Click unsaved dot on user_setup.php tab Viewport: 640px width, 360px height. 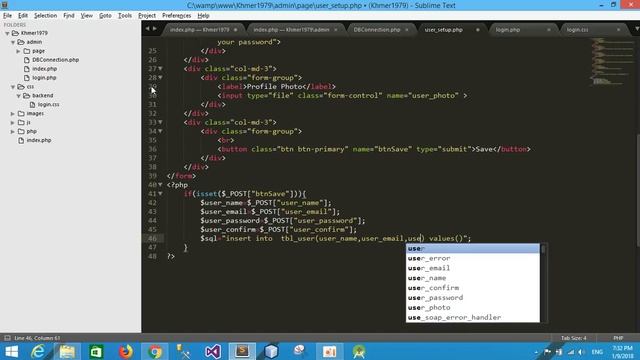click(x=478, y=30)
